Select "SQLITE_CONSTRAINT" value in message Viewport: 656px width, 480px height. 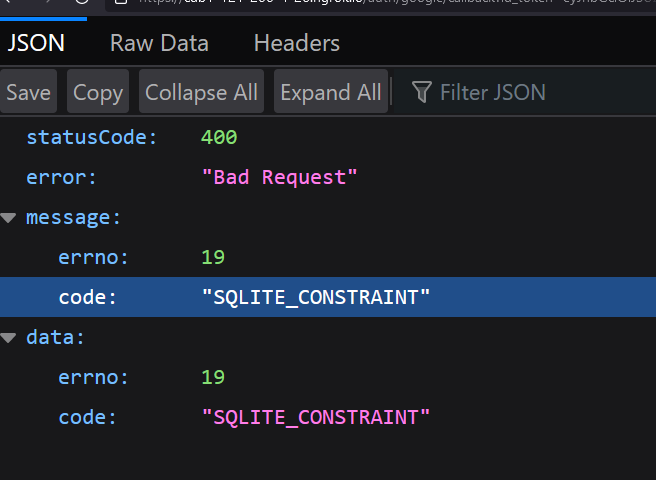click(x=316, y=297)
